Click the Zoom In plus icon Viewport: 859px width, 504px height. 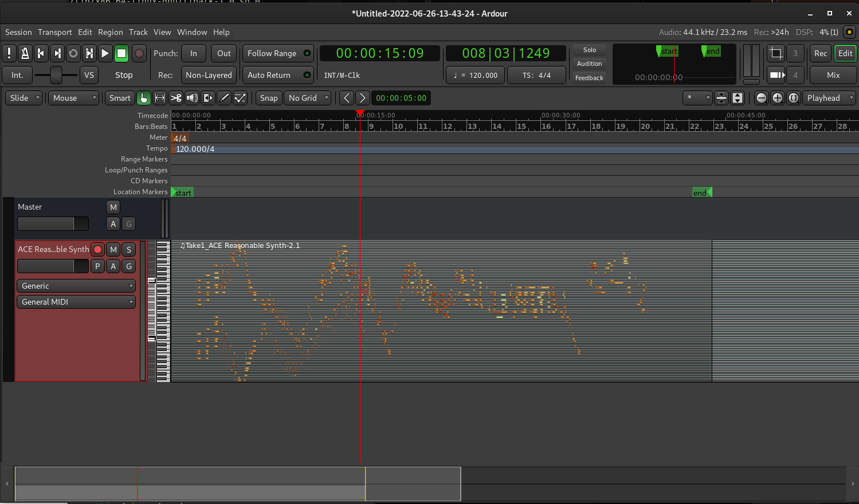[777, 98]
